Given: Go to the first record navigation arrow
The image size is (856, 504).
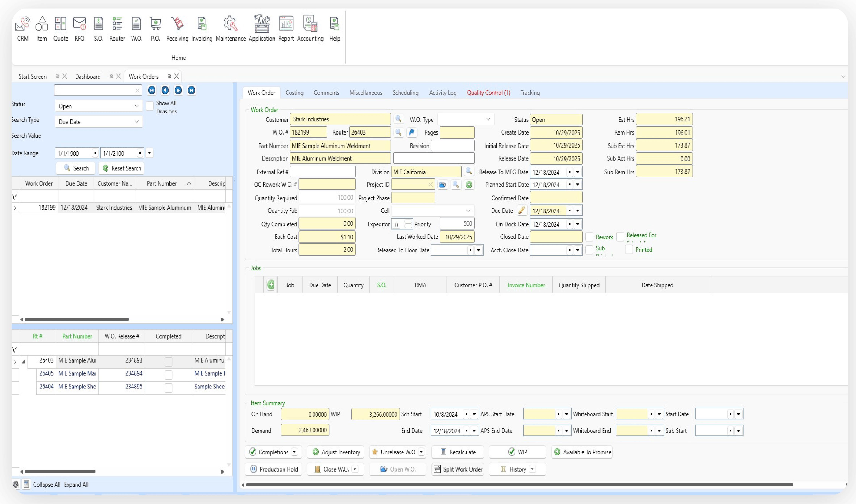Looking at the screenshot, I should [x=152, y=90].
